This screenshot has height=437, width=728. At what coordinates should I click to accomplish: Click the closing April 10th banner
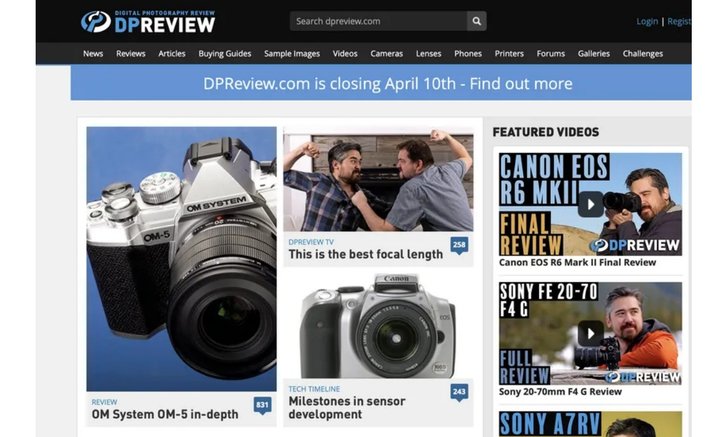coord(381,83)
